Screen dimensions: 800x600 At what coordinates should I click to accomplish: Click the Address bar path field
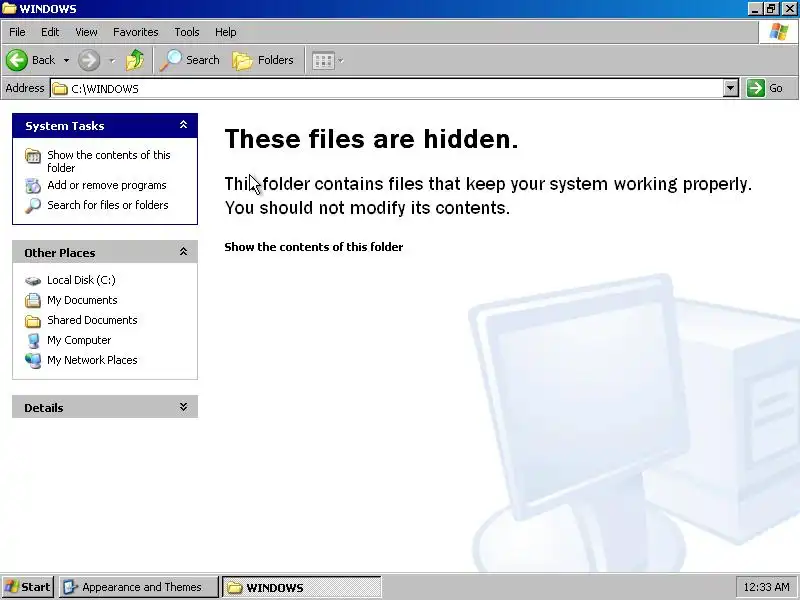click(x=387, y=88)
